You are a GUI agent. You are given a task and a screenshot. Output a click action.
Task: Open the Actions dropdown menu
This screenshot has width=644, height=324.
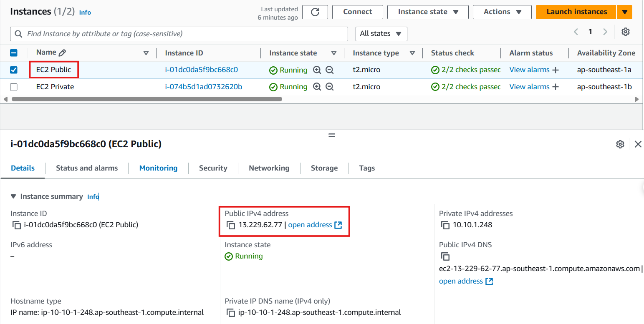coord(502,12)
